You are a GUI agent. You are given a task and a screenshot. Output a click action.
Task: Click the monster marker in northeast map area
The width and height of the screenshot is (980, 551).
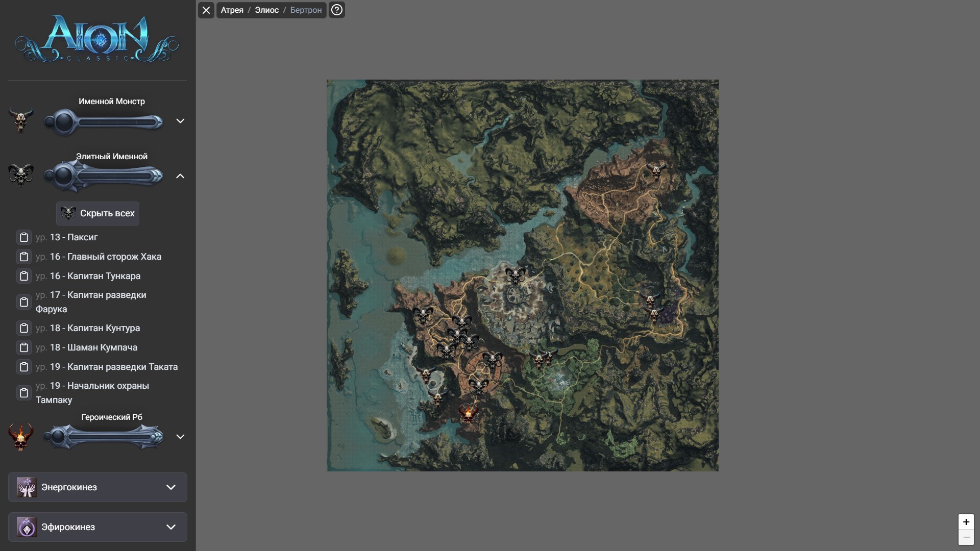656,171
